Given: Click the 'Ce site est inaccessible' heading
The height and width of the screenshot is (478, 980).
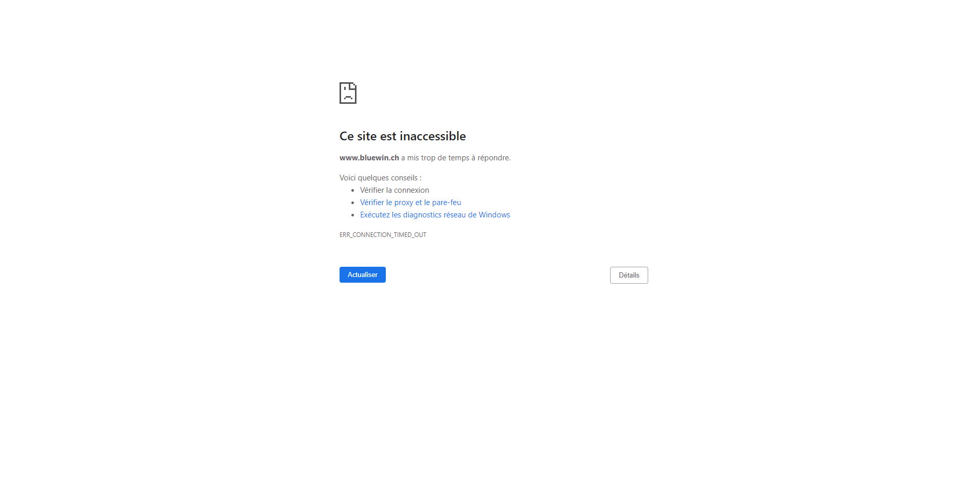Looking at the screenshot, I should (x=403, y=136).
